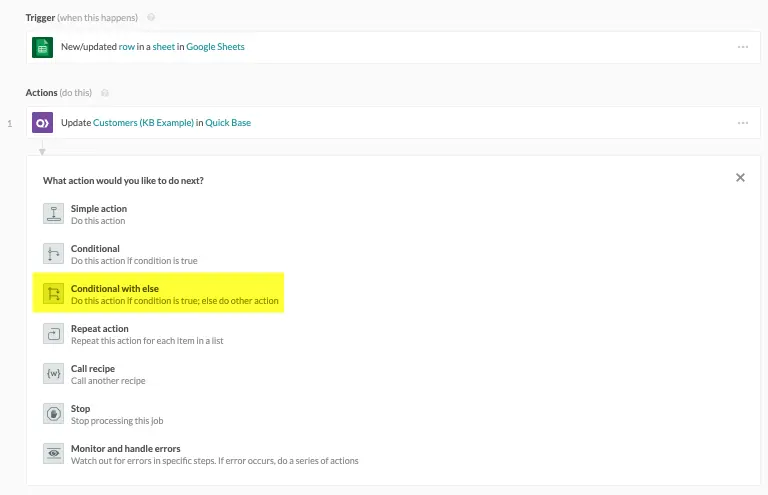Click the Monitor and handle errors eye icon
768x495 pixels.
(x=53, y=454)
